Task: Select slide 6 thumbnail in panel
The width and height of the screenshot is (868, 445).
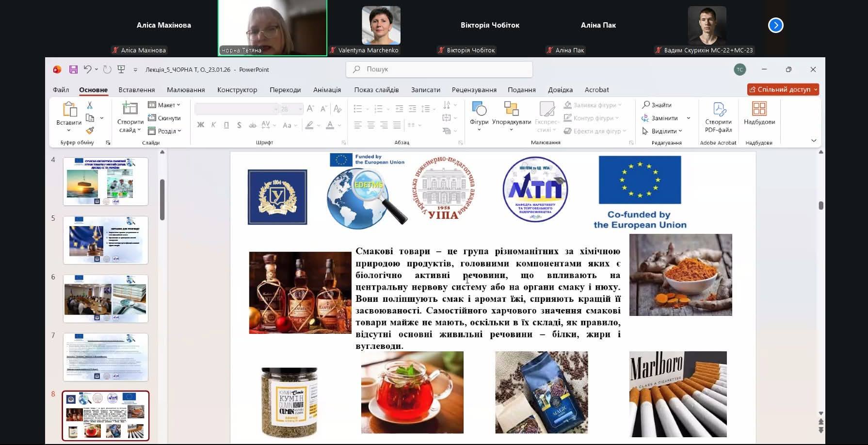Action: coord(105,298)
